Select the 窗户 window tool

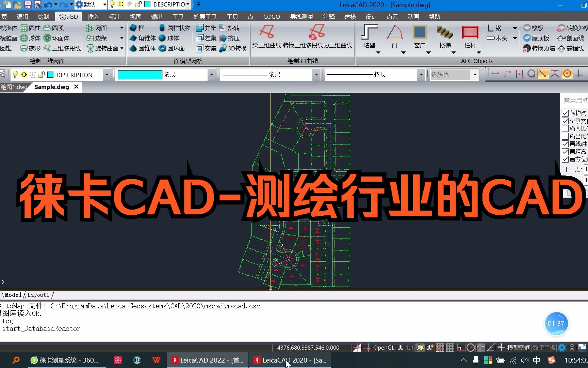[x=420, y=36]
